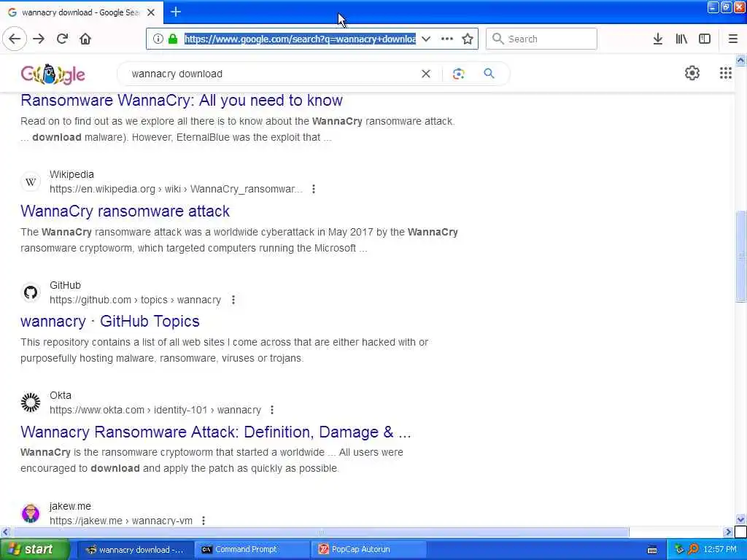Open wannacry · GitHub Topics link
The width and height of the screenshot is (747, 560).
coord(110,322)
